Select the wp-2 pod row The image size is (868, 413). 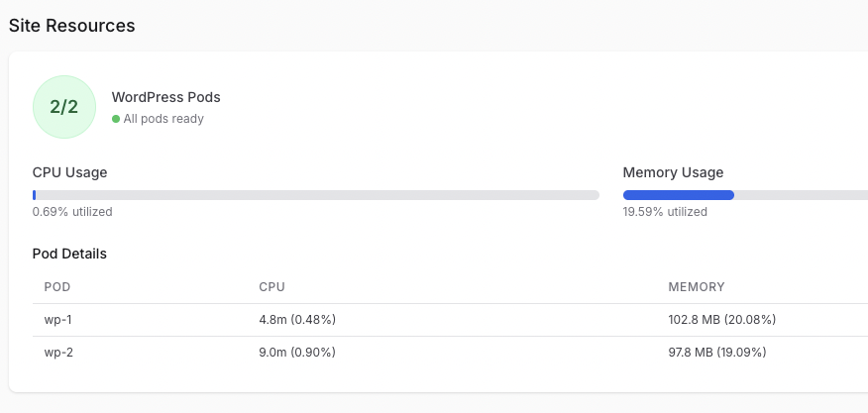450,353
